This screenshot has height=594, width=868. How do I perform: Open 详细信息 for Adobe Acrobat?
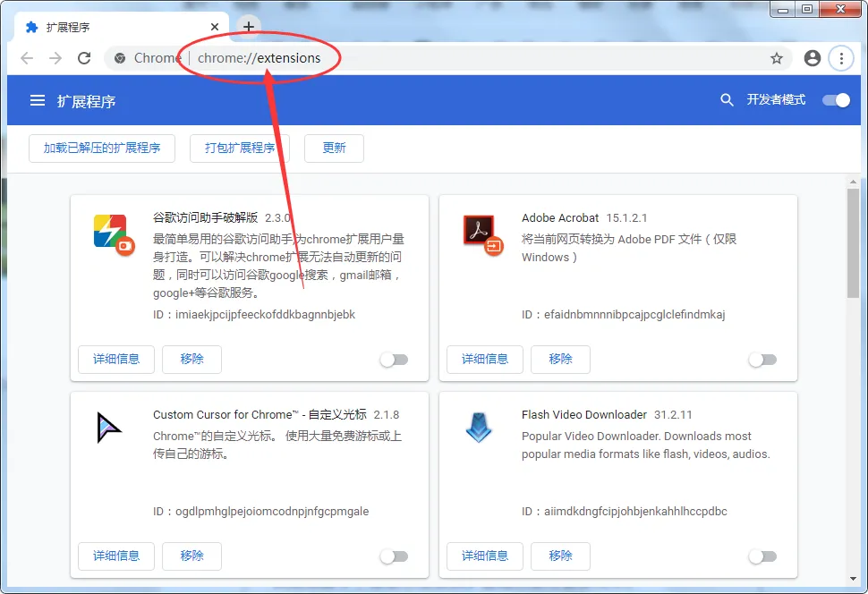[x=485, y=360]
